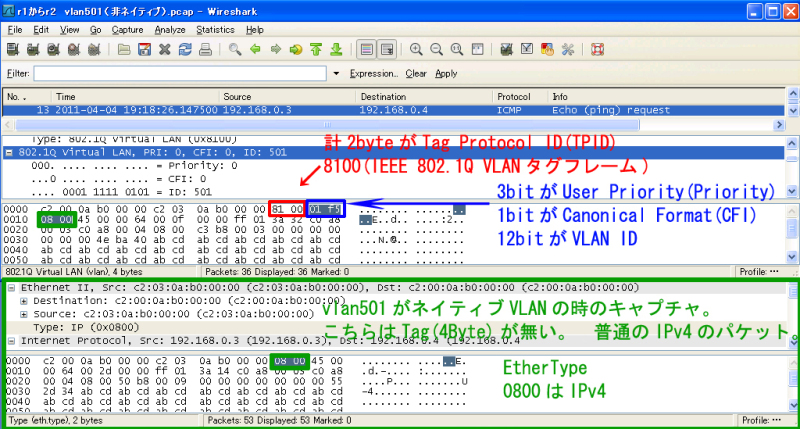Click the Print packets toolbar icon
This screenshot has width=800, height=429.
tap(204, 49)
